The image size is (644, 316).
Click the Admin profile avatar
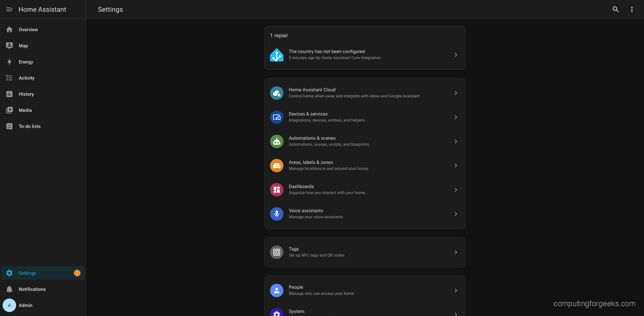9,305
